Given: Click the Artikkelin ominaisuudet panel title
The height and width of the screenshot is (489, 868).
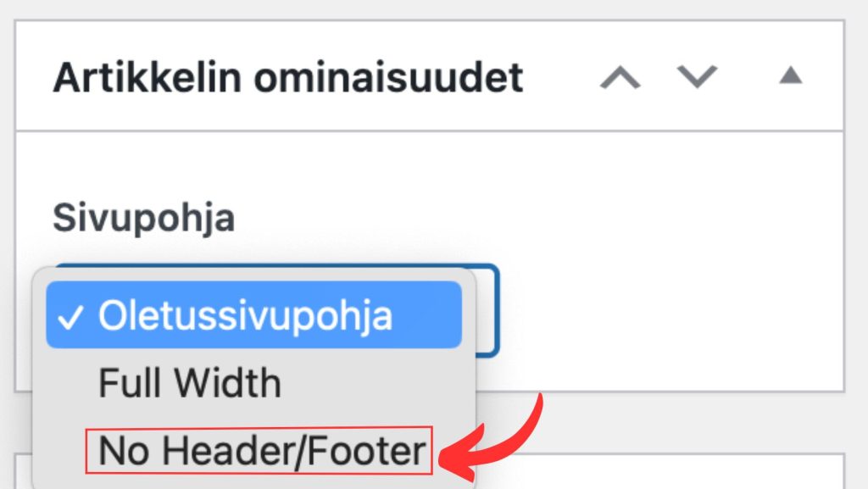Looking at the screenshot, I should pyautogui.click(x=287, y=78).
